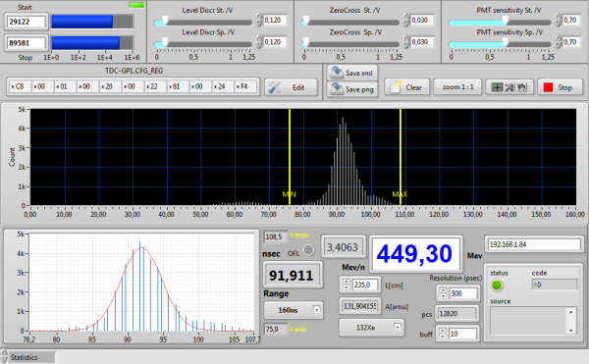This screenshot has width=589, height=364.
Task: Edit the ZeroCross St. value field 0,030
Action: pos(422,20)
